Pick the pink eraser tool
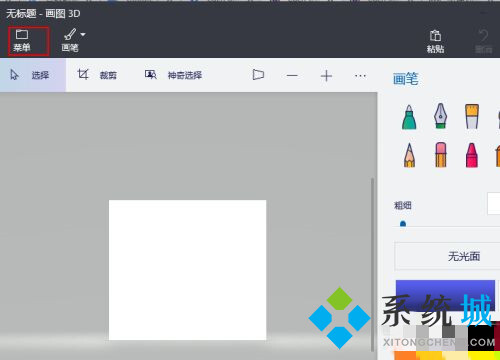This screenshot has height=360, width=500. [441, 154]
